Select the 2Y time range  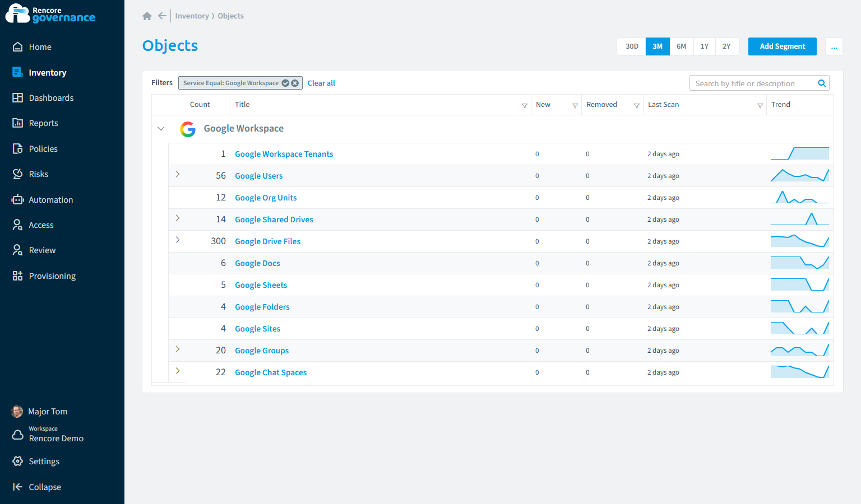[726, 46]
